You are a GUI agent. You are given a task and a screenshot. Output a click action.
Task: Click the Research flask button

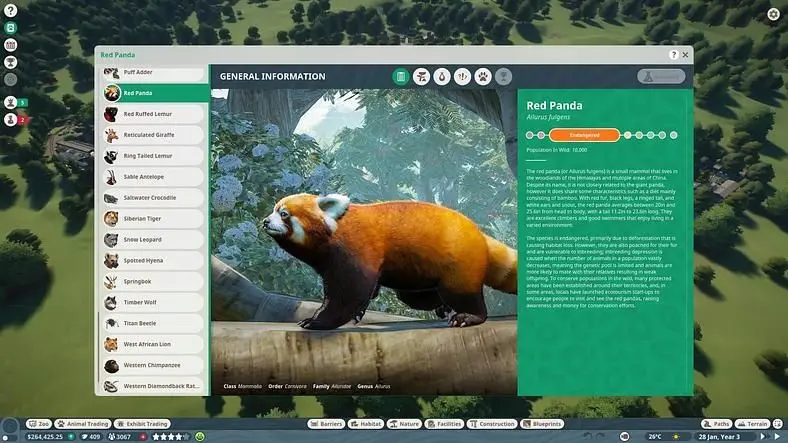point(661,76)
